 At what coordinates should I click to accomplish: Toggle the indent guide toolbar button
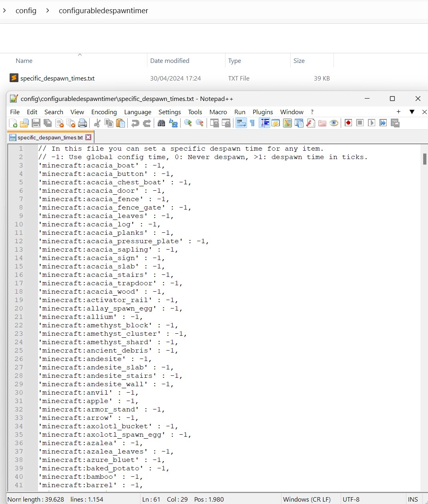(x=264, y=123)
